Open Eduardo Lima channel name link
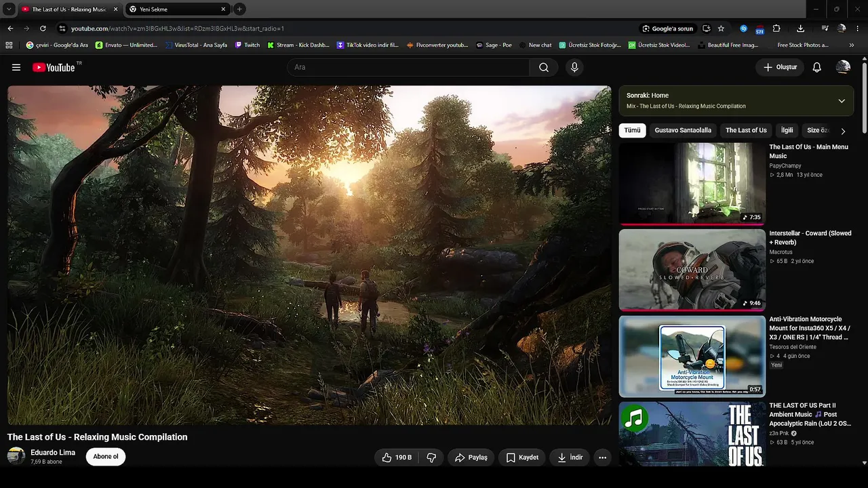868x488 pixels. pyautogui.click(x=53, y=453)
